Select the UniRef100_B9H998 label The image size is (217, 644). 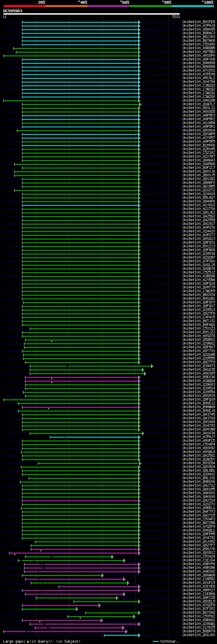pyautogui.click(x=199, y=67)
